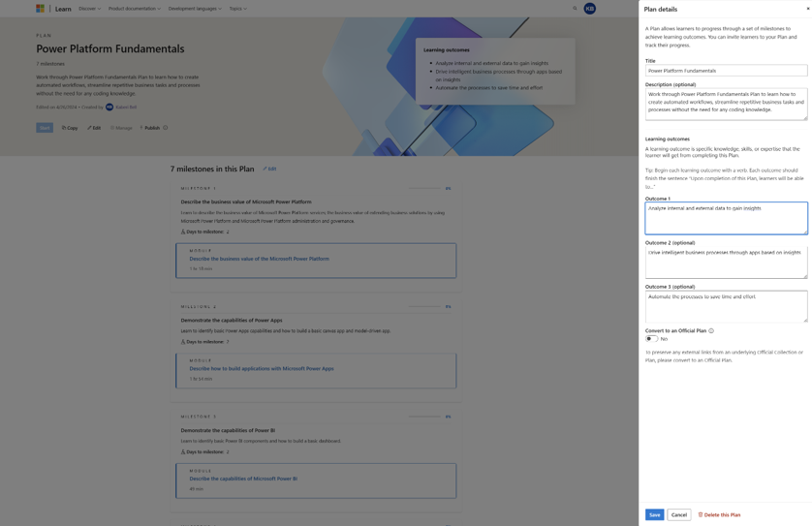Open the Learn home link
The height and width of the screenshot is (526, 812).
pos(63,9)
